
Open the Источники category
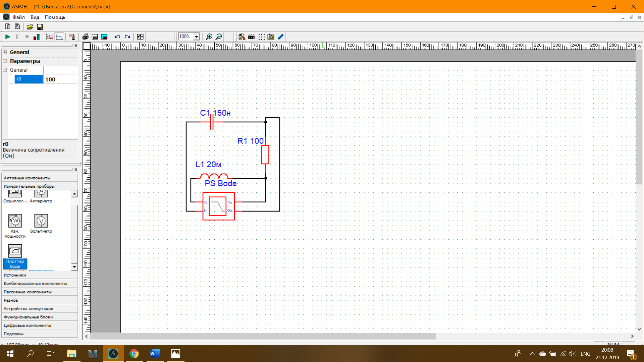[40, 275]
